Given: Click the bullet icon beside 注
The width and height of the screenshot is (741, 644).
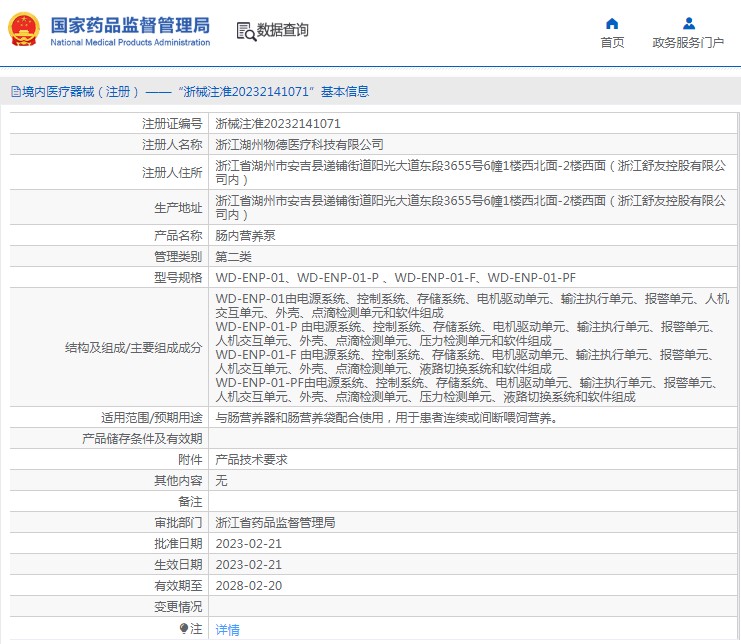Looking at the screenshot, I should 184,628.
